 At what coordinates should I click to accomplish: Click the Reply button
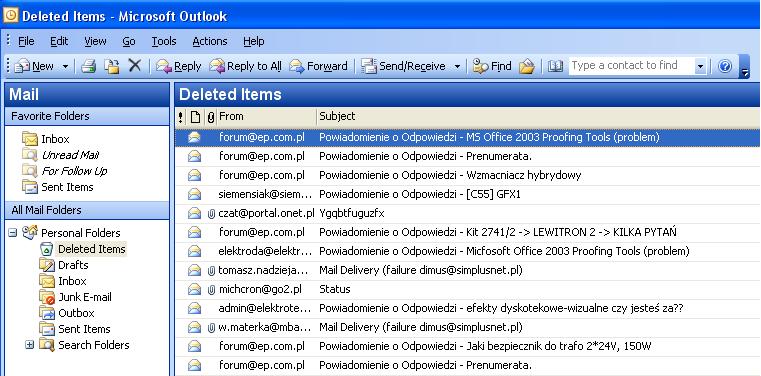[x=179, y=66]
